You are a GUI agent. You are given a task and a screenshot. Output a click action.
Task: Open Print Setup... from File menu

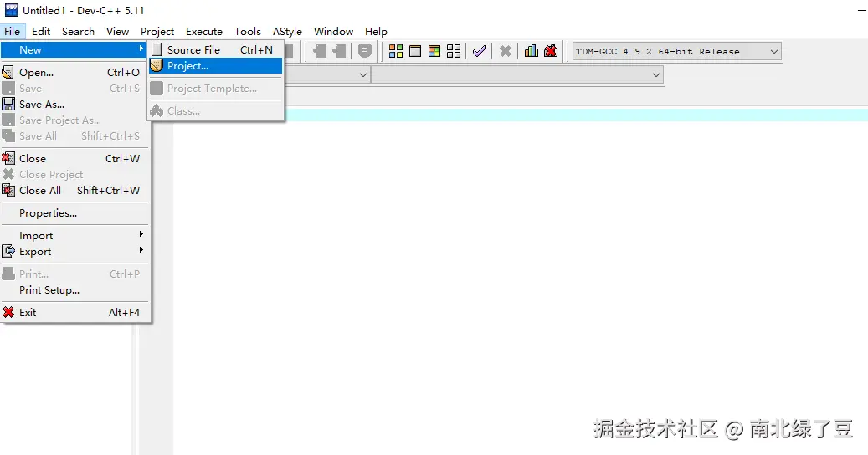pyautogui.click(x=74, y=289)
